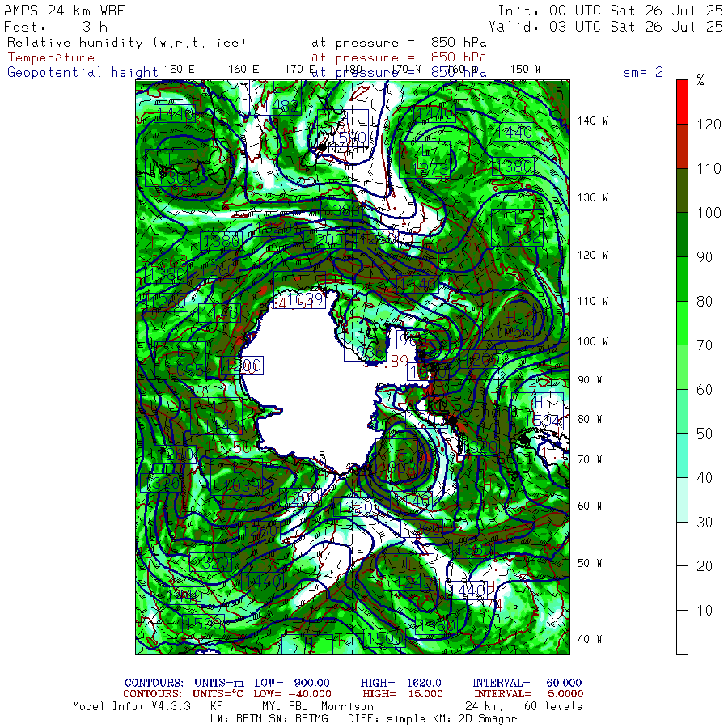Image resolution: width=728 pixels, height=728 pixels.
Task: Click the "160 E" longitude label
Action: pos(243,70)
